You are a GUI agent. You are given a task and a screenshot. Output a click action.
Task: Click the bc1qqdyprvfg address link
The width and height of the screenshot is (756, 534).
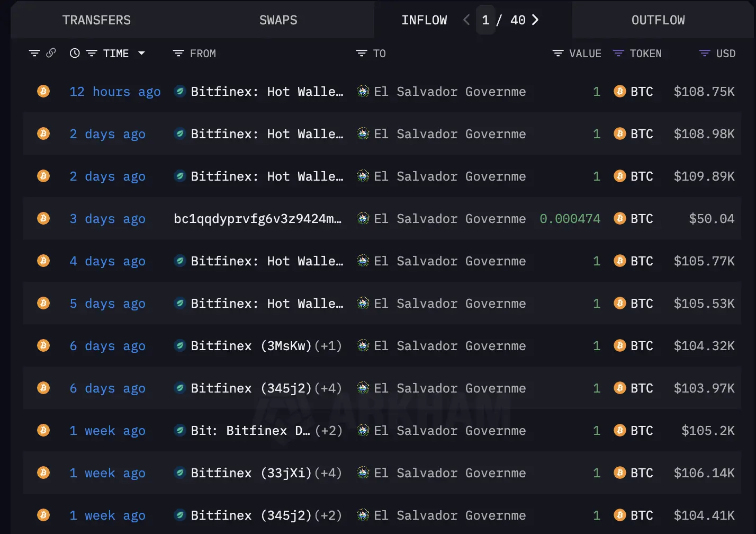(258, 218)
